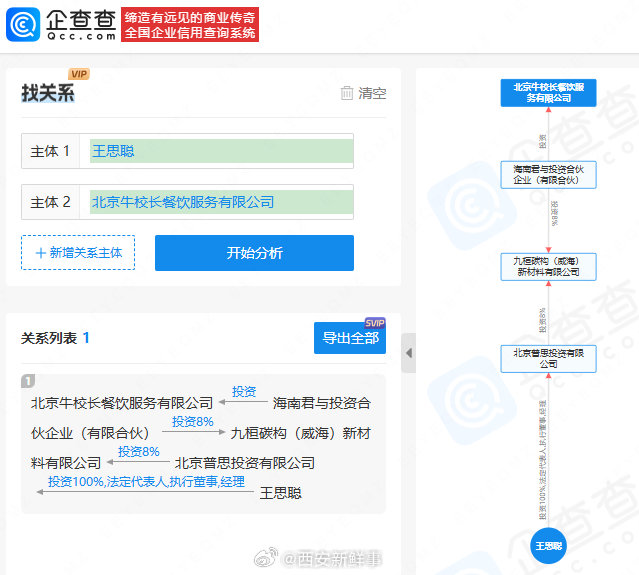Click the 投资8% label before 九桓碳构
639x575 pixels.
coord(193,421)
